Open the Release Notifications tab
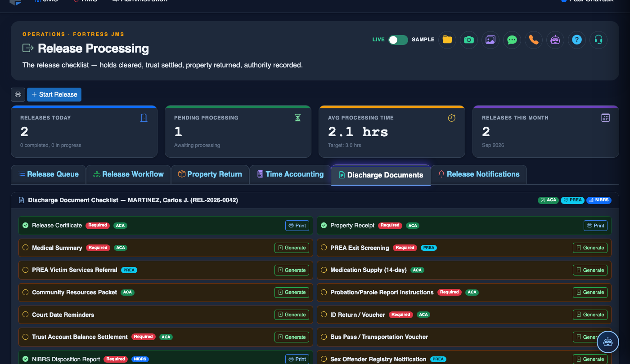This screenshot has height=364, width=630. 479,174
